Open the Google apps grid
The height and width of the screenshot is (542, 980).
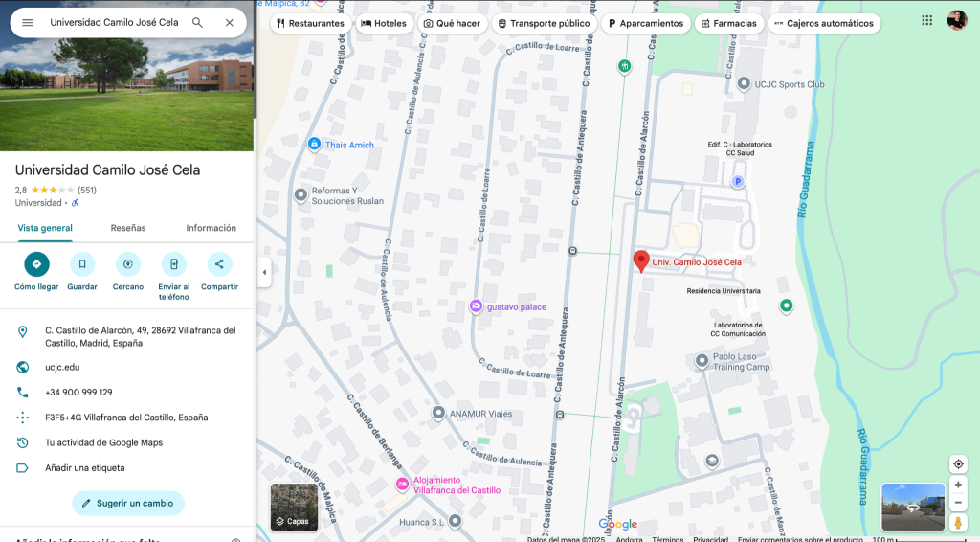(926, 21)
